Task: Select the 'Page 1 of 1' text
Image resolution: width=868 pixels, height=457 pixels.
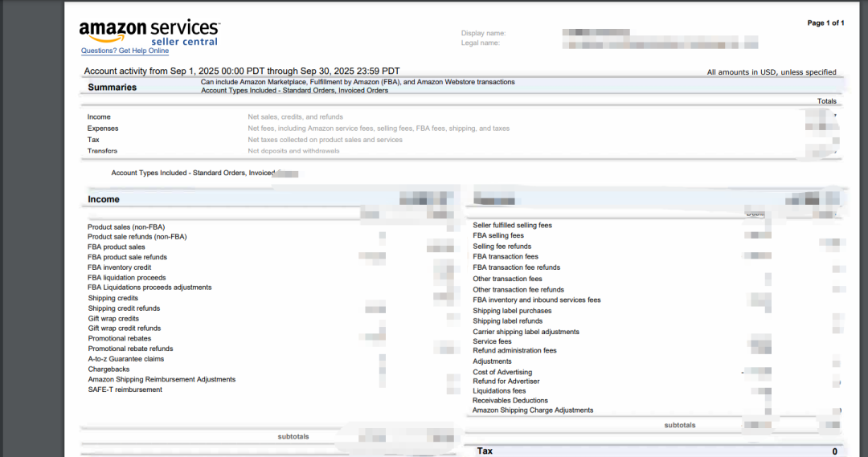Action: click(x=825, y=23)
